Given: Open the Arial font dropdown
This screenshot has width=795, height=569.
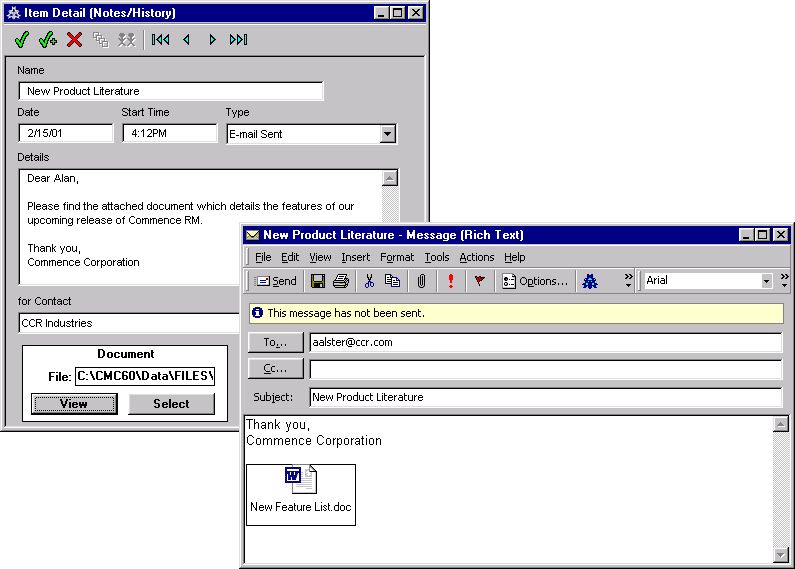Looking at the screenshot, I should tap(766, 281).
